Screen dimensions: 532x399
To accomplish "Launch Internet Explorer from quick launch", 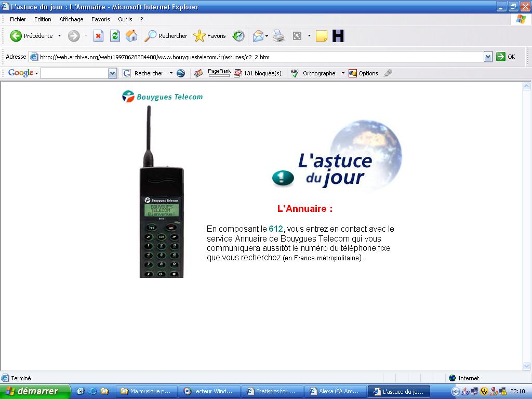I will 92,391.
